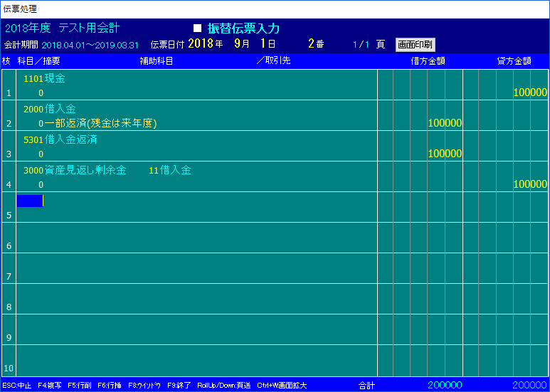This screenshot has height=392, width=550.
Task: Click the F5:行削 shortcut label
Action: point(80,386)
